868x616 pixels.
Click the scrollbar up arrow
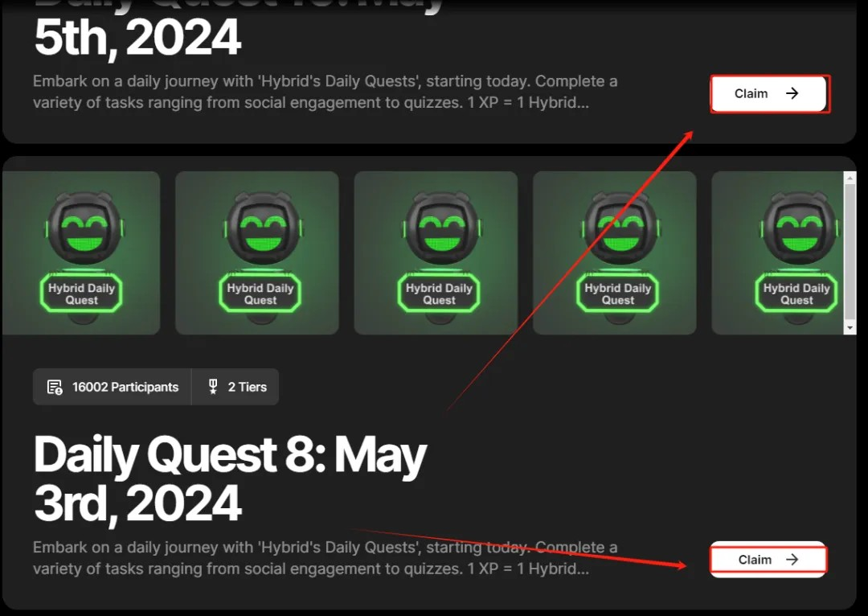pos(850,178)
